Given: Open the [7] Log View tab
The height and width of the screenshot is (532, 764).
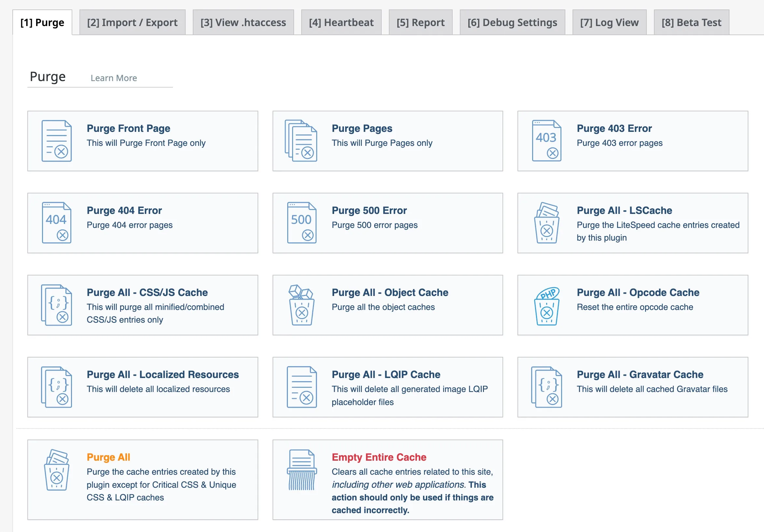Looking at the screenshot, I should (x=609, y=22).
